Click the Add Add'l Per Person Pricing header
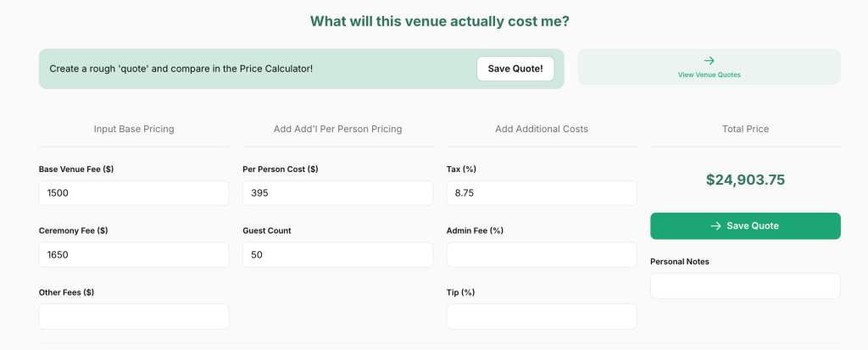The height and width of the screenshot is (350, 868). [x=337, y=129]
